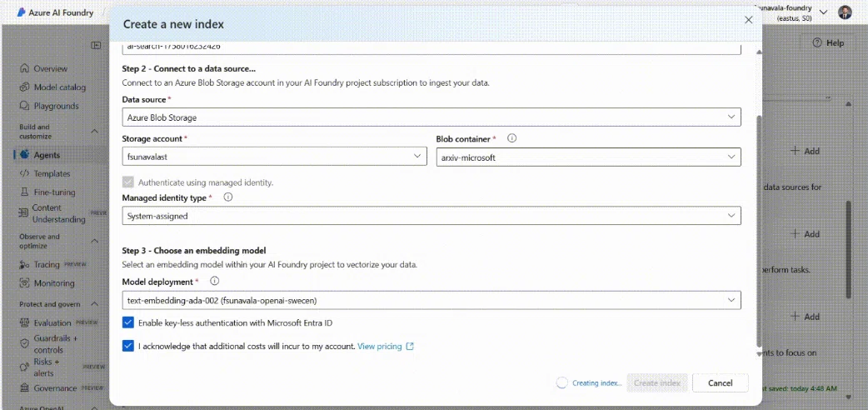The height and width of the screenshot is (410, 868).
Task: Click the Create index button
Action: 657,382
